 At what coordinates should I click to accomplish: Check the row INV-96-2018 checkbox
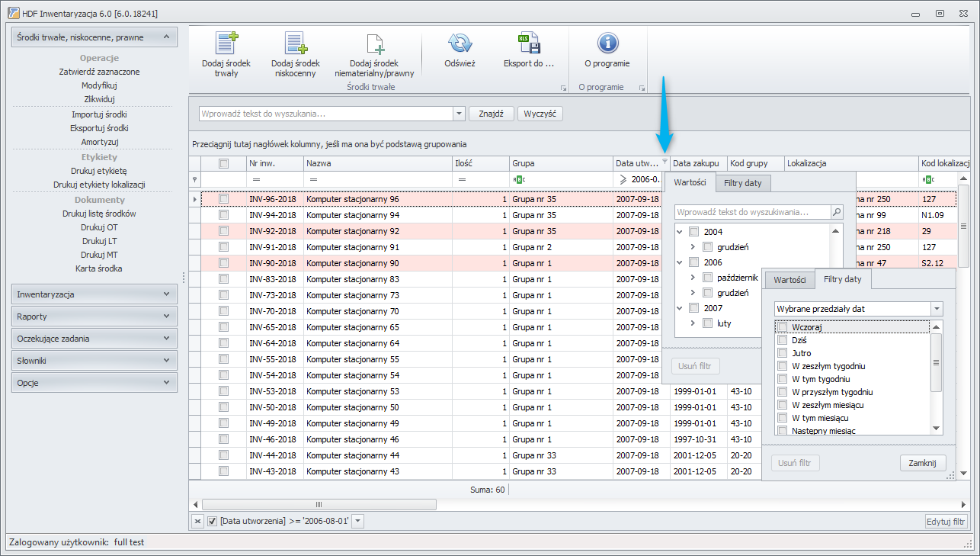[x=223, y=199]
